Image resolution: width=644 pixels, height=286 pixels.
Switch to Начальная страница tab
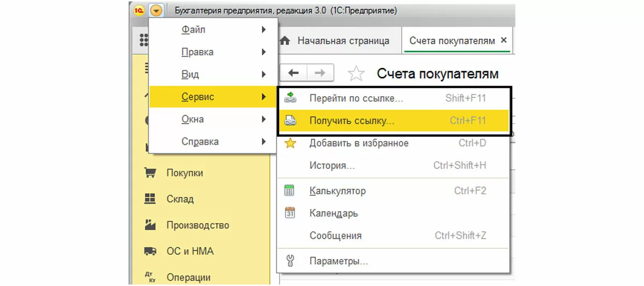pyautogui.click(x=343, y=41)
